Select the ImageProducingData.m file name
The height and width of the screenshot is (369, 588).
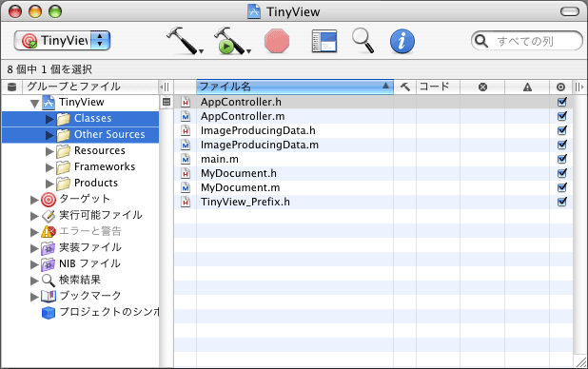pos(260,145)
